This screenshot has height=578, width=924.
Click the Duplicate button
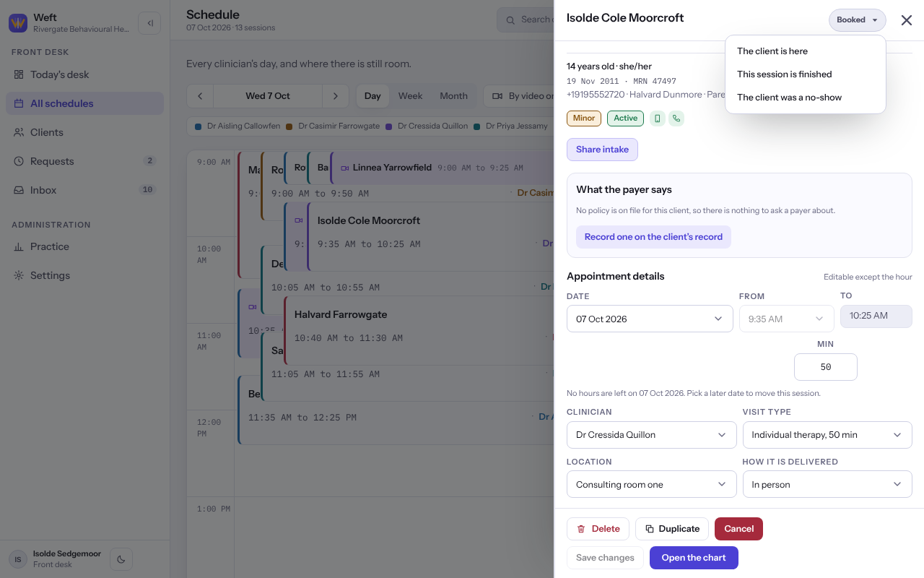672,529
